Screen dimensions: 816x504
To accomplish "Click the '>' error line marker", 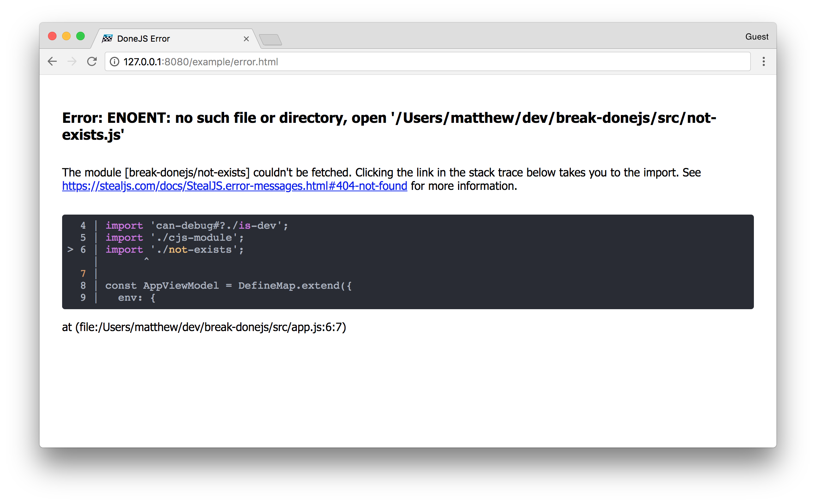I will point(71,250).
